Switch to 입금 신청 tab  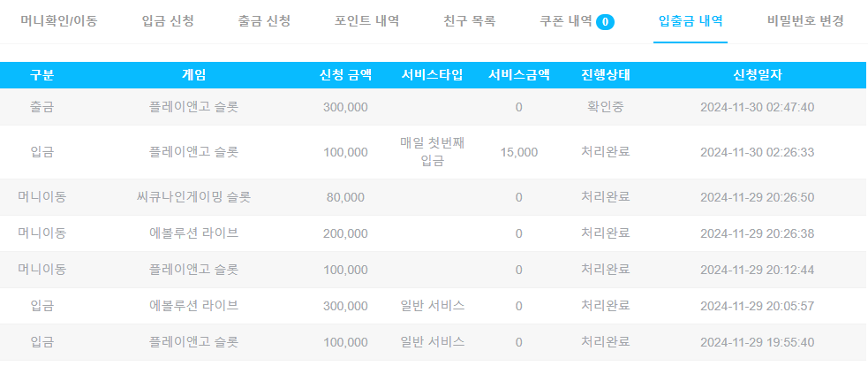[x=168, y=21]
